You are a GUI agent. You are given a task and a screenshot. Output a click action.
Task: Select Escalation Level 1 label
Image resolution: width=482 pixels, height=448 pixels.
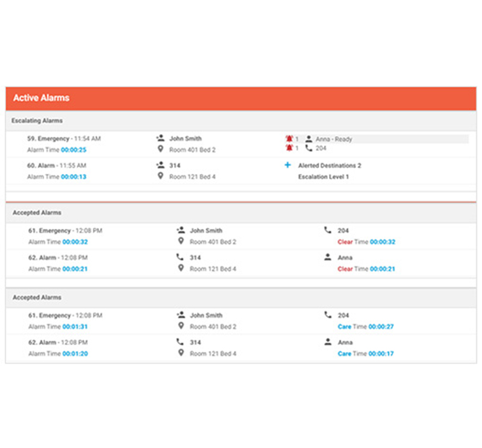click(x=324, y=177)
